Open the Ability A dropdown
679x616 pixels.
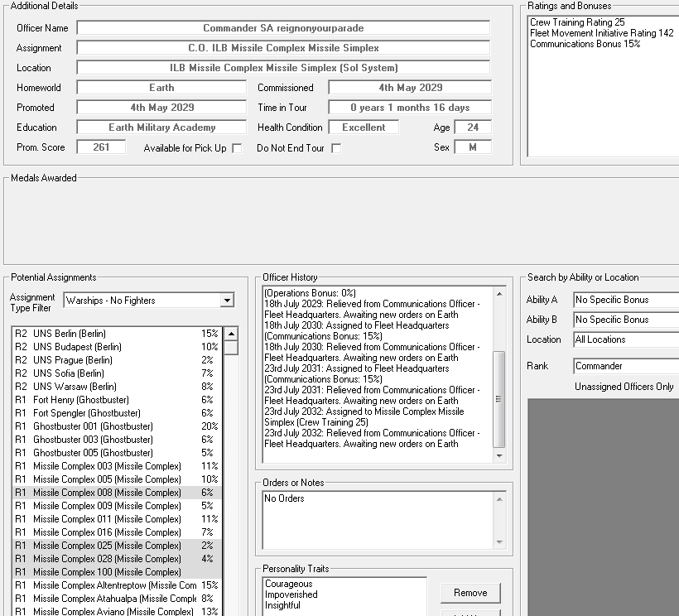(626, 300)
